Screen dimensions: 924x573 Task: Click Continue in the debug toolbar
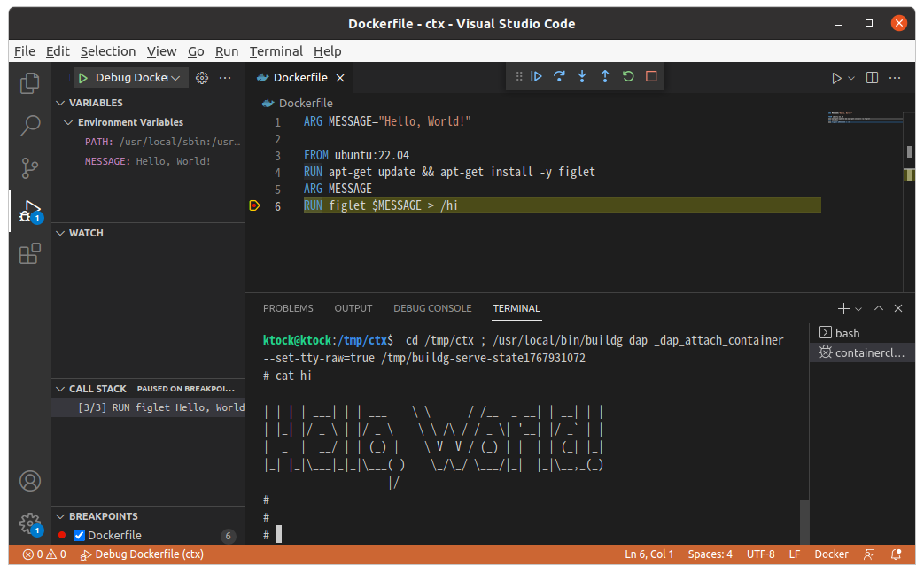click(536, 76)
